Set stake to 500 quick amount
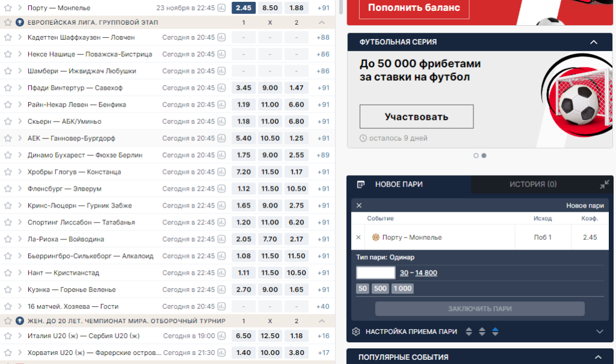 [x=380, y=289]
